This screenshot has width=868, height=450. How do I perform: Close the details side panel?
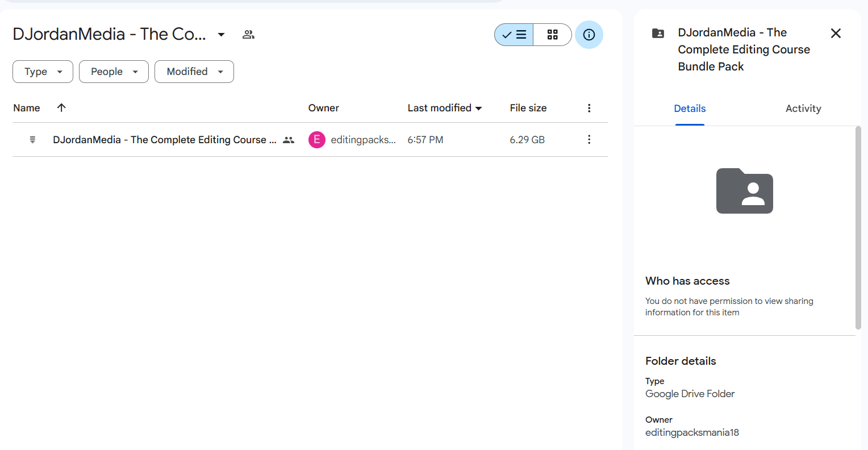click(x=836, y=33)
